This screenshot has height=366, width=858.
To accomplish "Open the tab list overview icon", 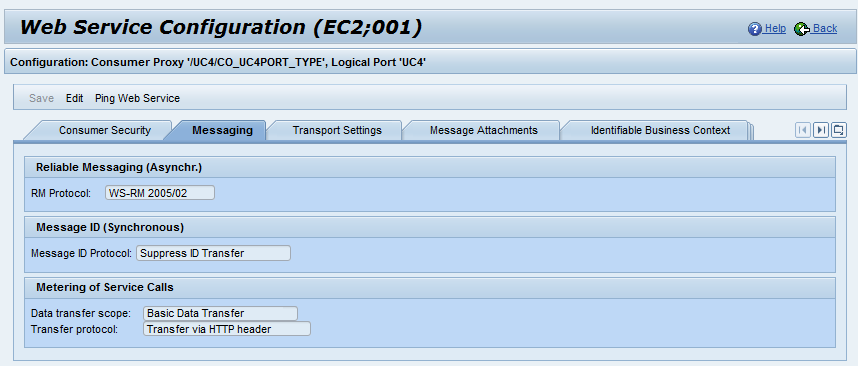I will (x=839, y=130).
